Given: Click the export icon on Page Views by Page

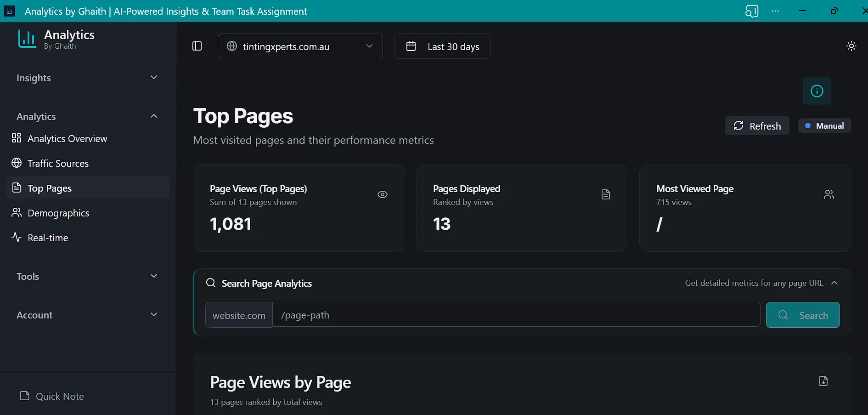Looking at the screenshot, I should [x=823, y=381].
